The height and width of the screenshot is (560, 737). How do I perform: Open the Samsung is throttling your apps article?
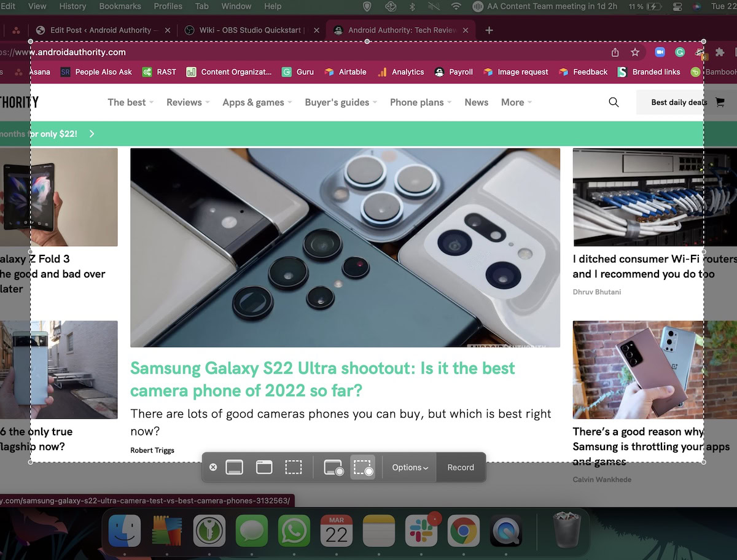652,446
